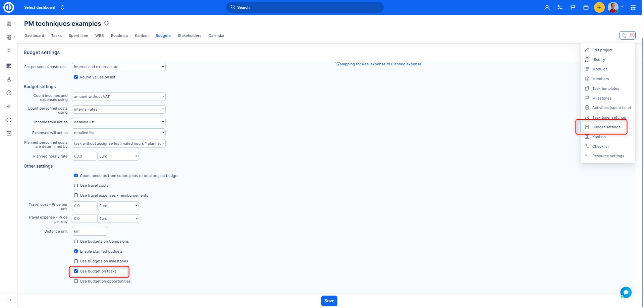Open Planned hourly rate currency dropdown
This screenshot has width=644, height=308.
(x=118, y=157)
